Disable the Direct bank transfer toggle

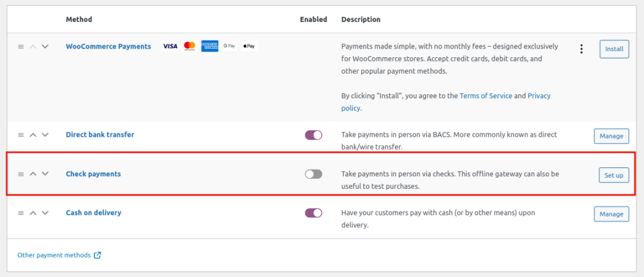313,135
